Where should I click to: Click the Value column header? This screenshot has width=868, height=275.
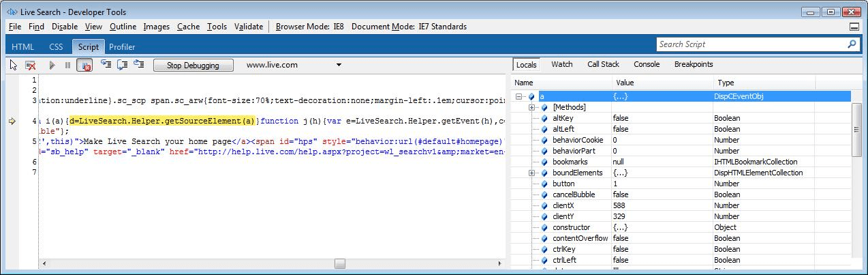pyautogui.click(x=662, y=83)
